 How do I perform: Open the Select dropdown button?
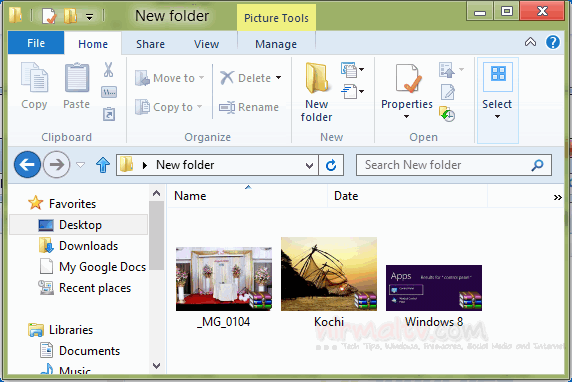(498, 100)
